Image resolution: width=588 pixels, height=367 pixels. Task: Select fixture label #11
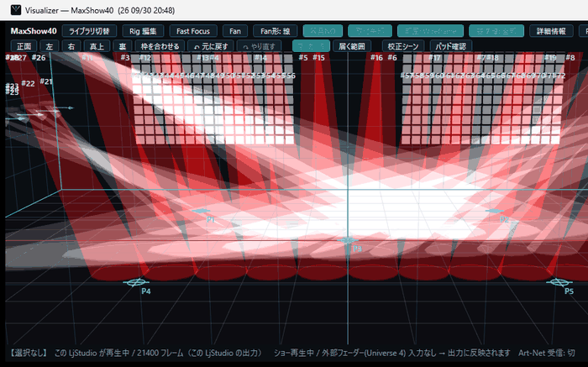coord(87,58)
